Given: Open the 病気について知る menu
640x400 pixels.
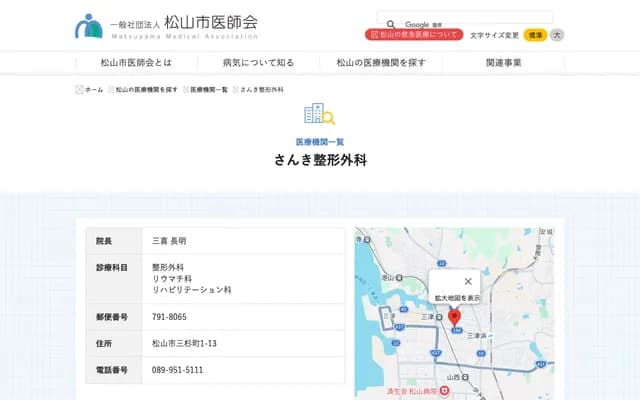Looking at the screenshot, I should 258,62.
